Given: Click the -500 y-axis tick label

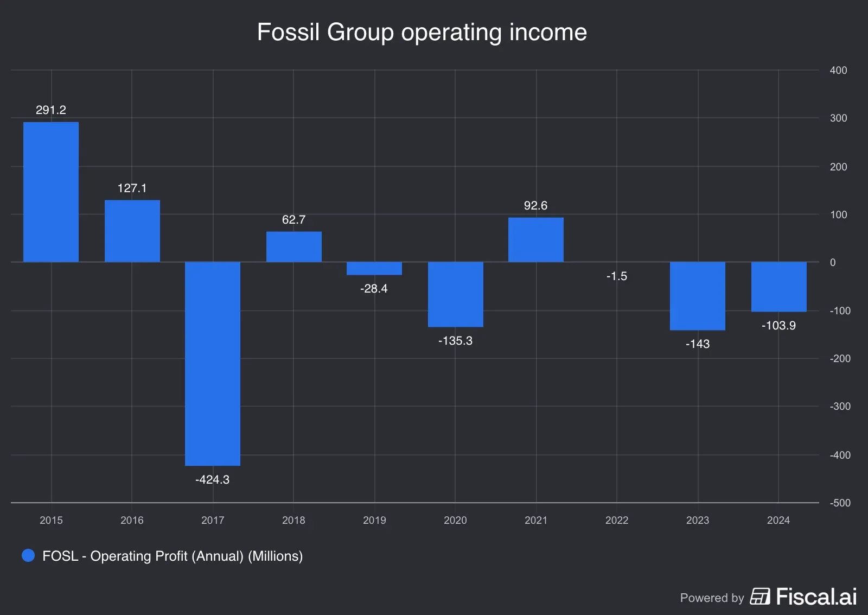Looking at the screenshot, I should (840, 503).
